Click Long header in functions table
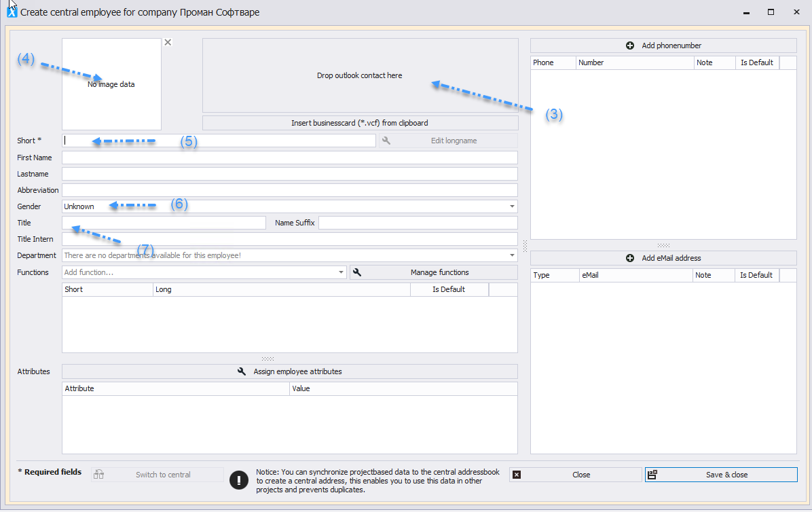The image size is (812, 512). (282, 289)
